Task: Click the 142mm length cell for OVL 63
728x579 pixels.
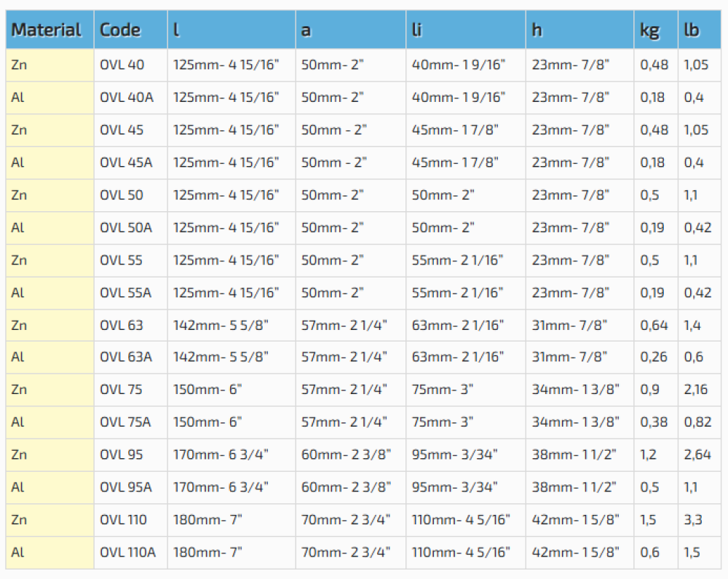Action: coord(221,326)
